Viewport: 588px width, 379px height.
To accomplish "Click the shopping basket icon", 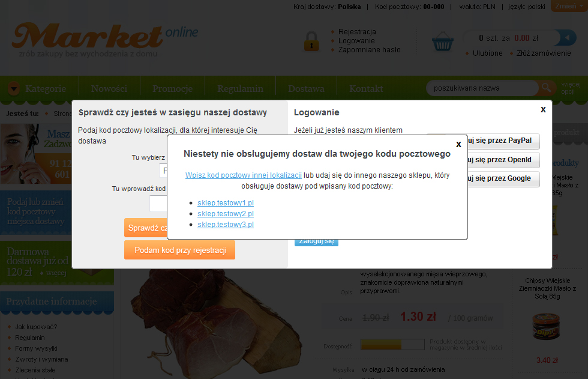I will pos(443,41).
